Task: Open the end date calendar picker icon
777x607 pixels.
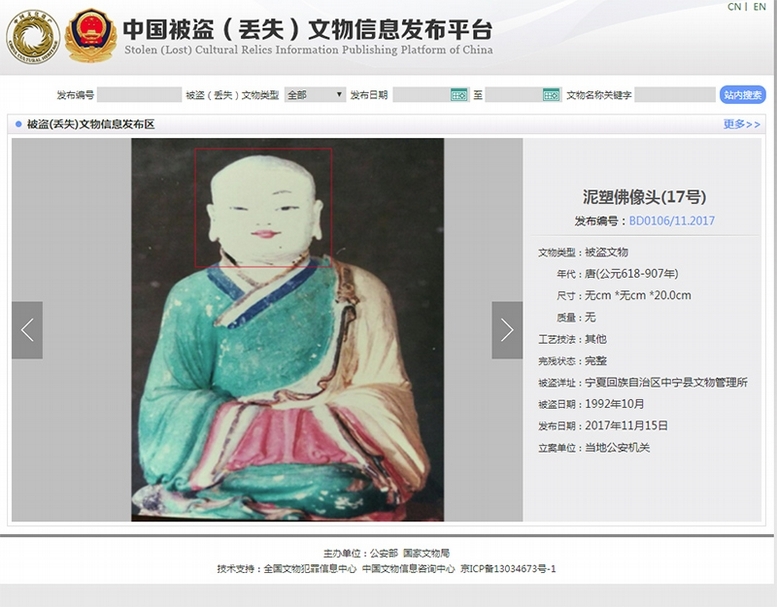Action: (551, 95)
